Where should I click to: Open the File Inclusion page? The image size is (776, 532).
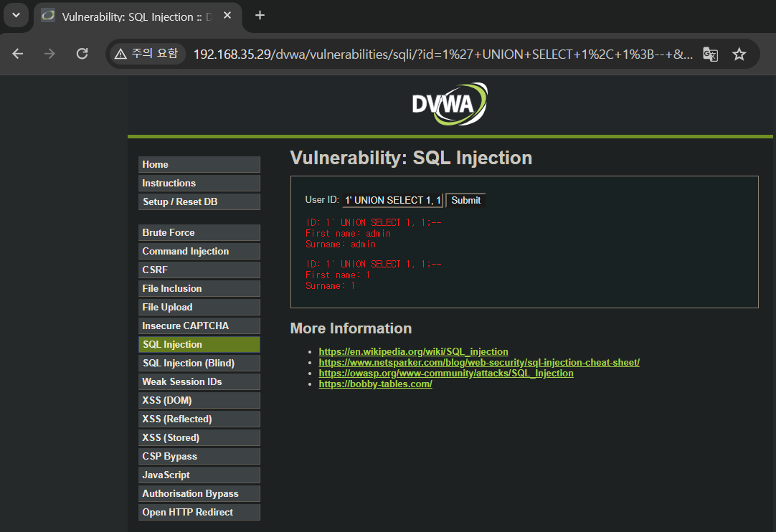(x=199, y=288)
